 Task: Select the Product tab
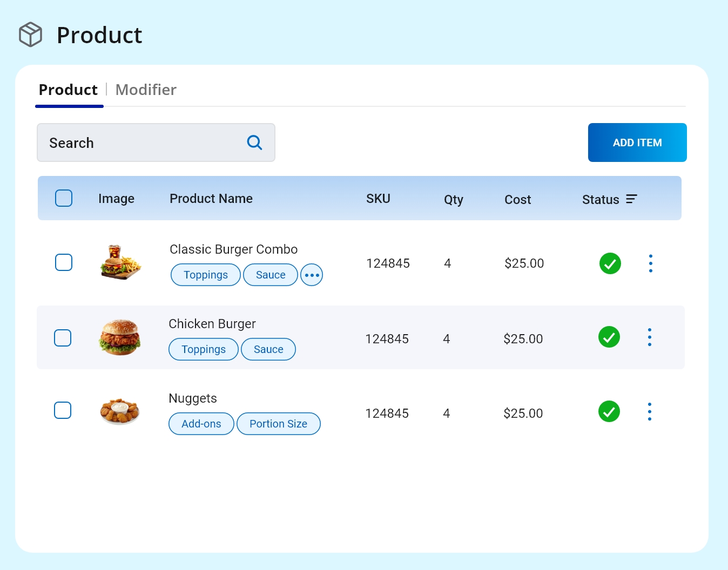[69, 90]
